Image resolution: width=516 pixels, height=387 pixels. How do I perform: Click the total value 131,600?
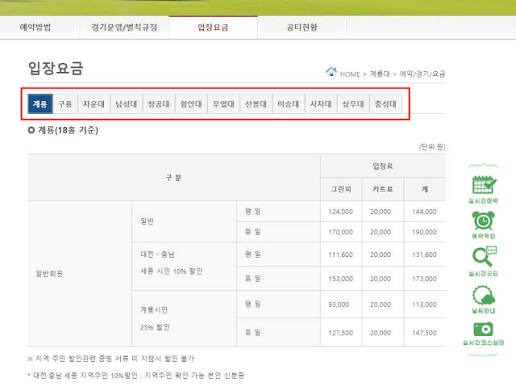coord(424,254)
